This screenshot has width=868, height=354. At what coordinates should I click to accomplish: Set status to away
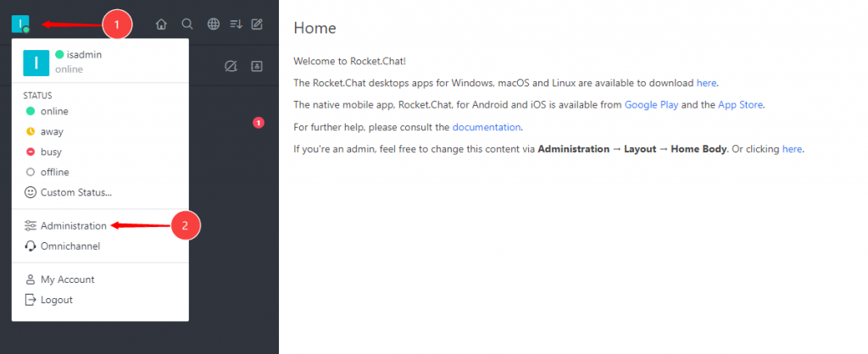click(x=52, y=132)
